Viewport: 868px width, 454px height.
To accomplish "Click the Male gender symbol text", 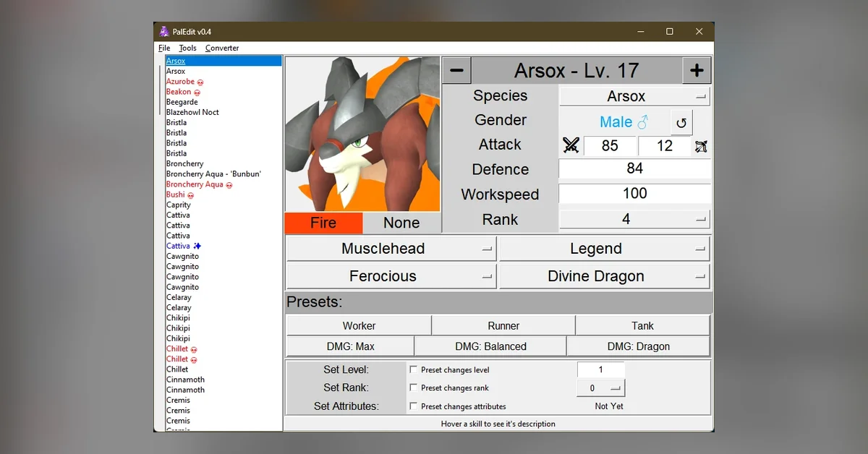I will [x=624, y=122].
